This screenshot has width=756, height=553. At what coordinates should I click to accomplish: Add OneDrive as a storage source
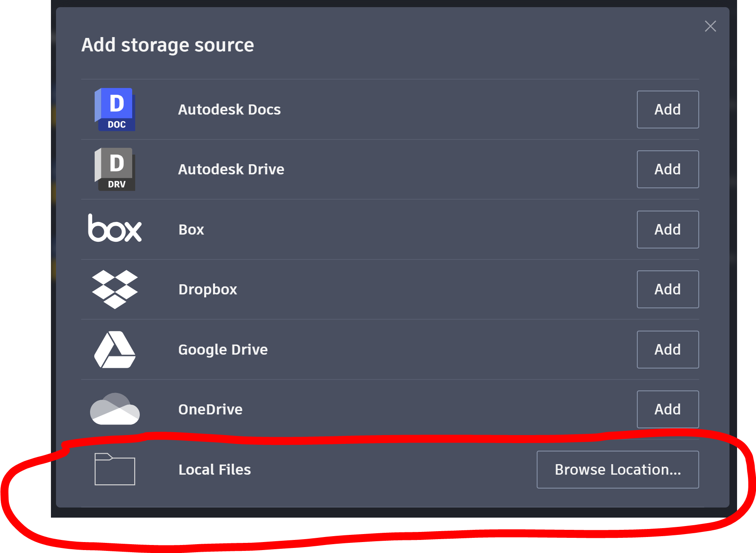coord(668,409)
